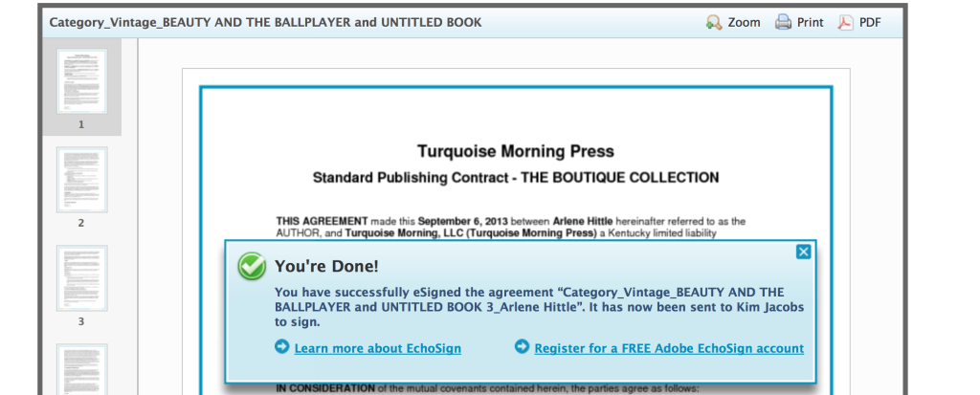
Task: Click page number 3 label under thumbnail
Action: (x=81, y=322)
